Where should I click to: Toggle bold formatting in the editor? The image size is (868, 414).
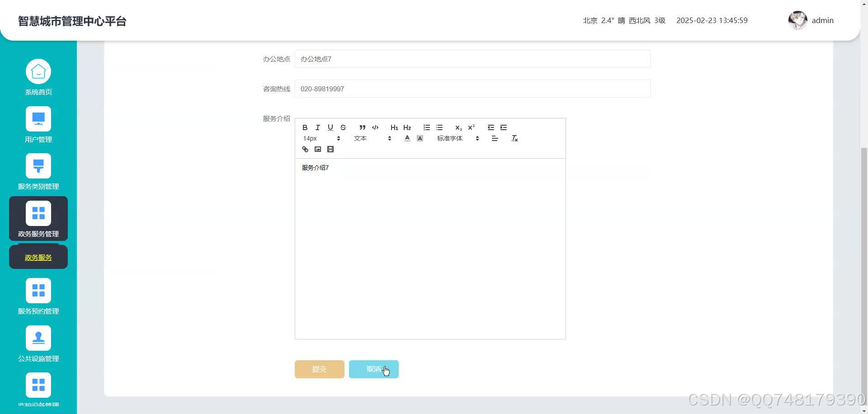(305, 127)
